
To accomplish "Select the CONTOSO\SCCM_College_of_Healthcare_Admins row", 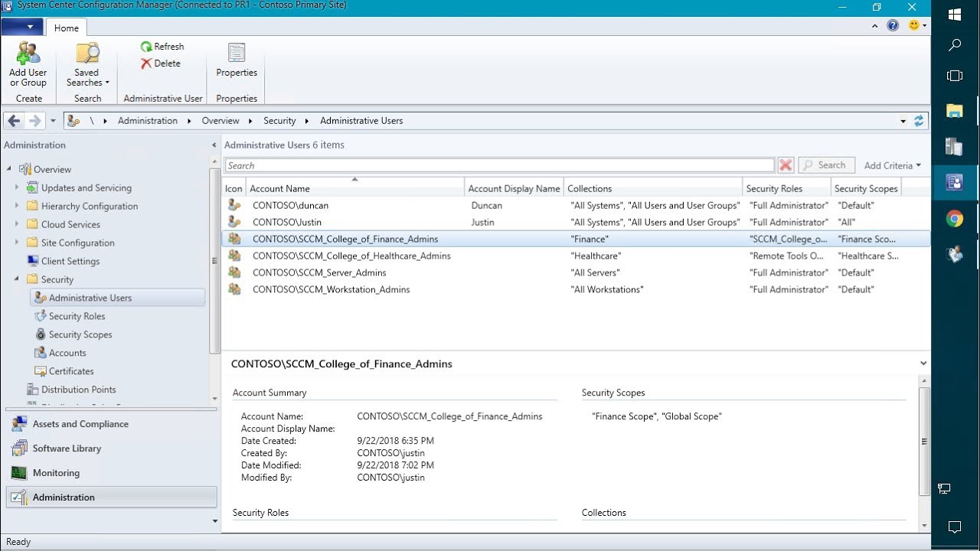I will click(576, 256).
